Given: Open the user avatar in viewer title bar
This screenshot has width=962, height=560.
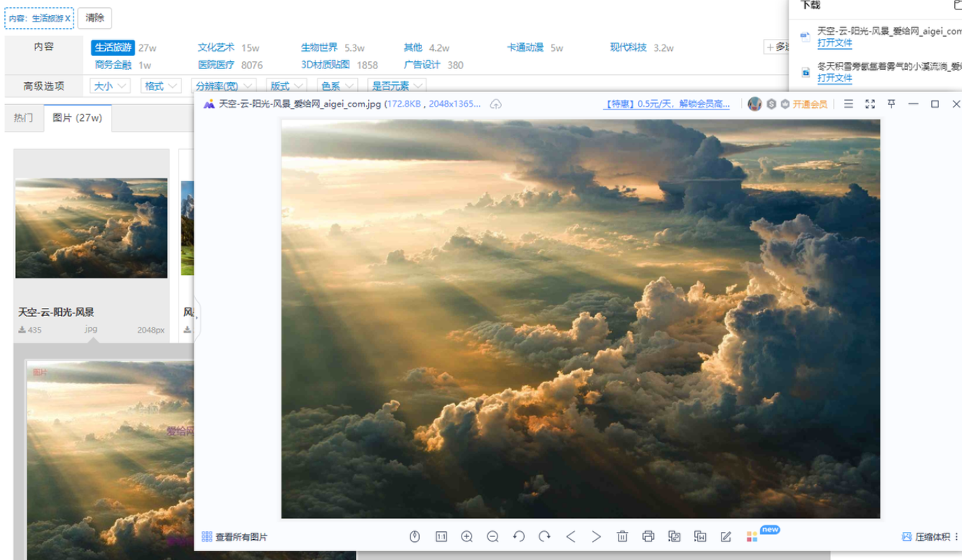Looking at the screenshot, I should 755,104.
